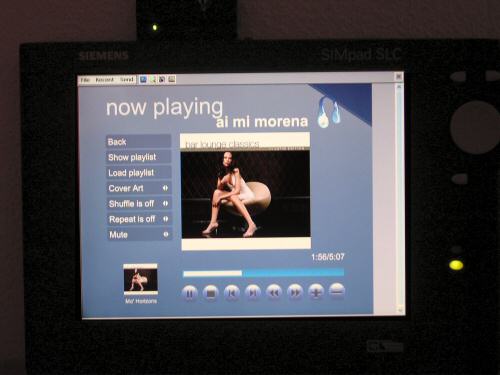This screenshot has width=500, height=375.
Task: Expand the Cover Art option arrows
Action: 165,188
